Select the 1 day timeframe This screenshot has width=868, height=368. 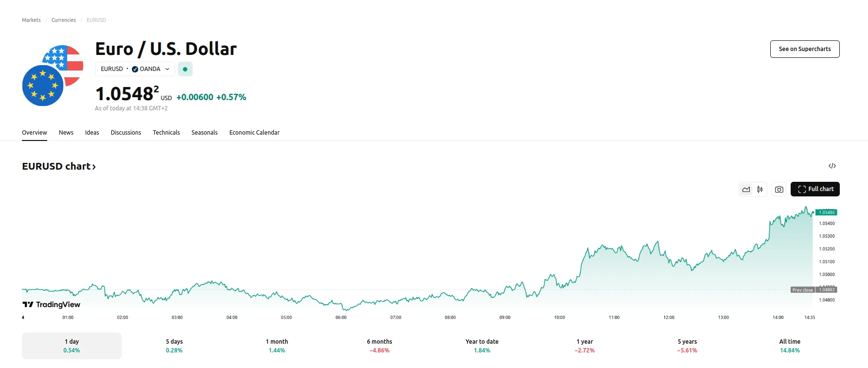click(x=72, y=346)
